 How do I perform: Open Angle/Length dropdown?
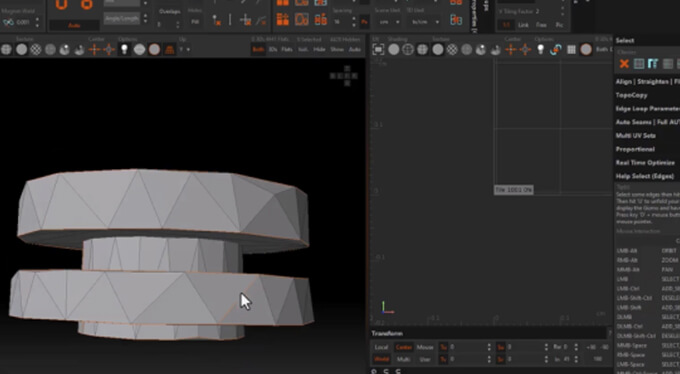[x=121, y=19]
